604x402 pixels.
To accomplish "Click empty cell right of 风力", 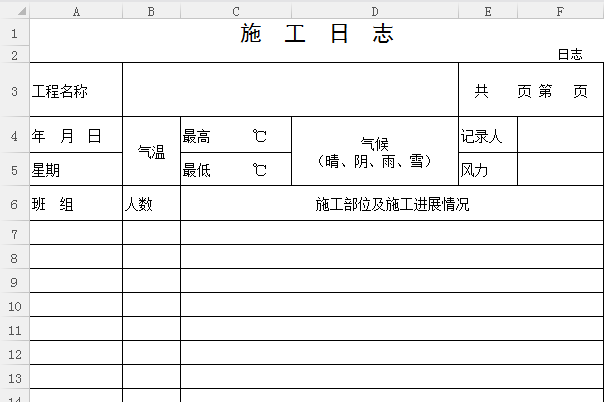I will 560,170.
